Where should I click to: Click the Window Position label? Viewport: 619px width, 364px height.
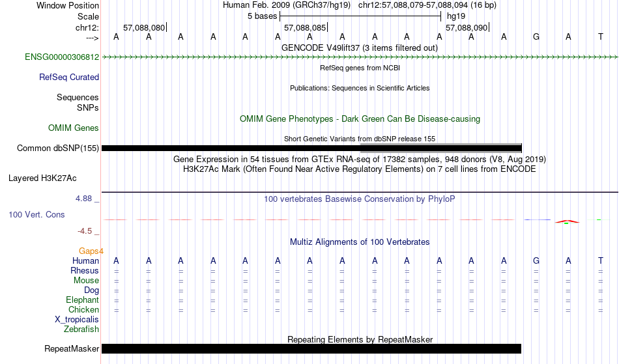68,5
